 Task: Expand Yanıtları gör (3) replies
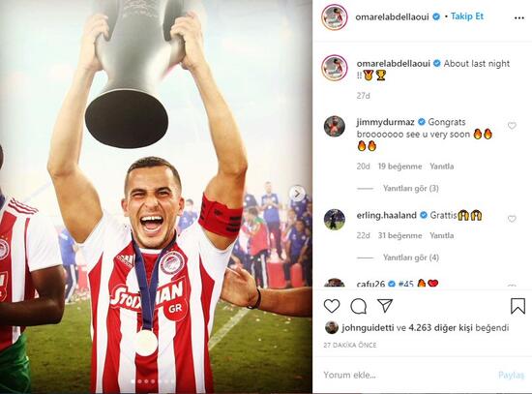(x=410, y=188)
